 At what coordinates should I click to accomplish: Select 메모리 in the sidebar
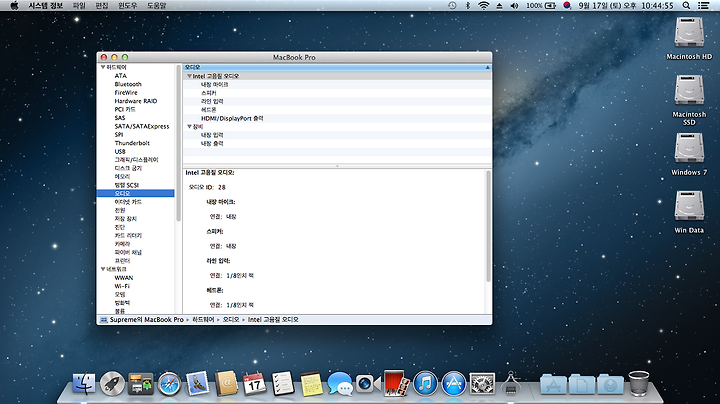pyautogui.click(x=122, y=176)
